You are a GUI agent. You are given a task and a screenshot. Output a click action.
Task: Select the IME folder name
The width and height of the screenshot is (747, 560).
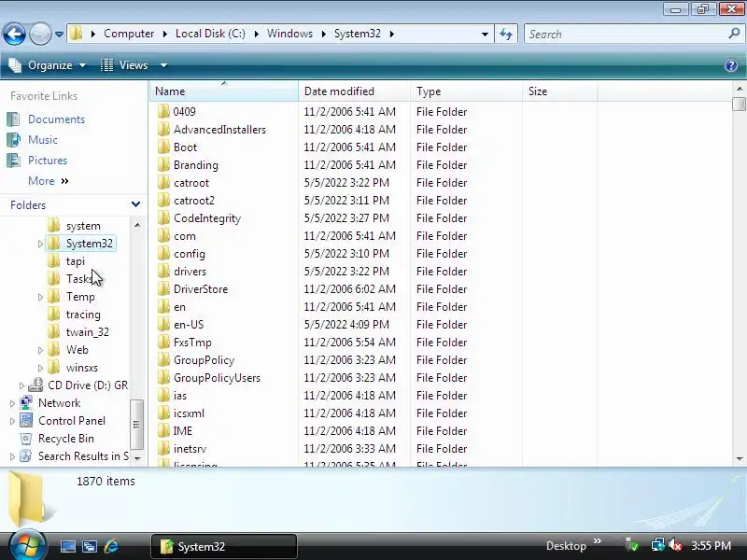point(183,431)
